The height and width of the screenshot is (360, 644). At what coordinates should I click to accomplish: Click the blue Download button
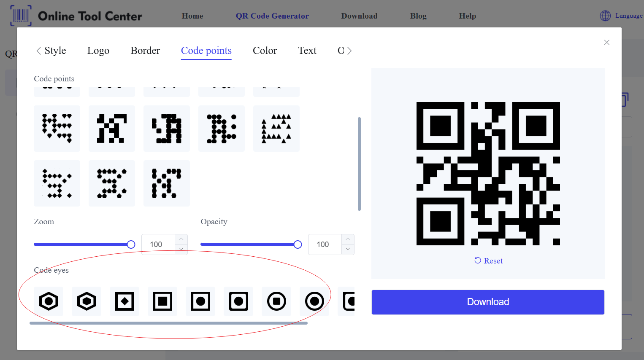pyautogui.click(x=488, y=302)
